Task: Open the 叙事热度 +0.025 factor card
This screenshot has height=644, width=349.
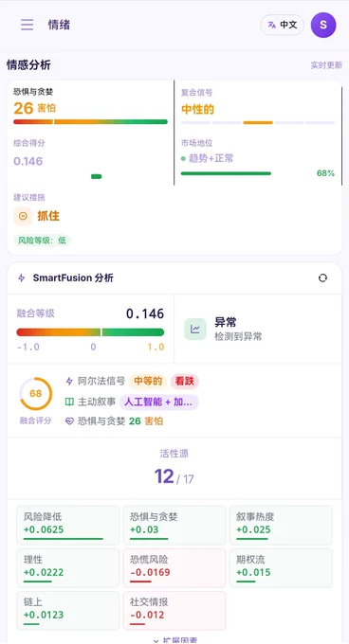Action: coord(281,525)
